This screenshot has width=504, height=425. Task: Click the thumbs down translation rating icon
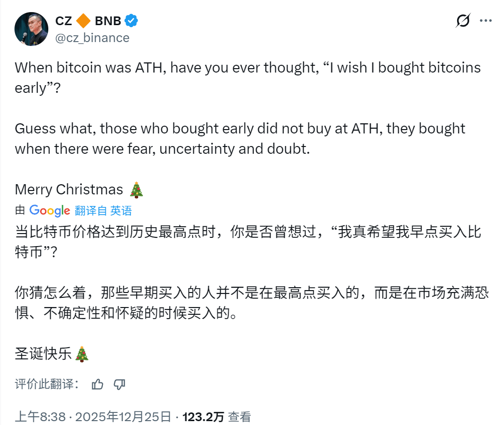[x=119, y=384]
